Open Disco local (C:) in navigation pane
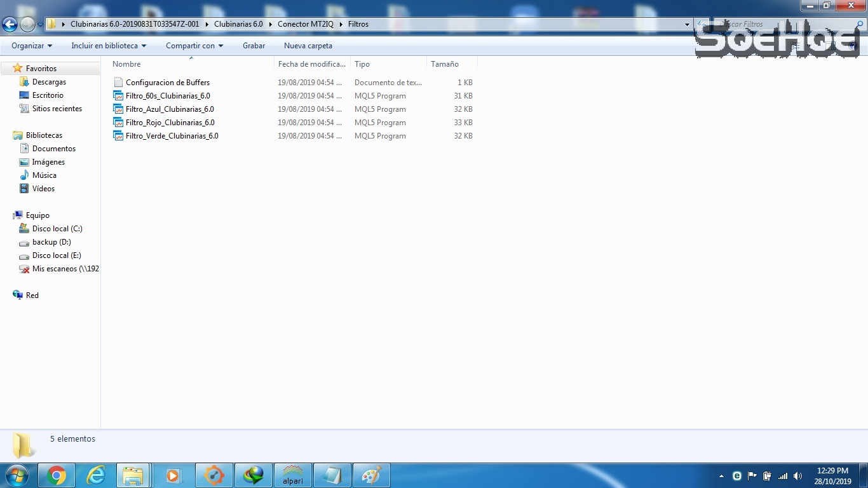The height and width of the screenshot is (488, 868). pos(57,229)
